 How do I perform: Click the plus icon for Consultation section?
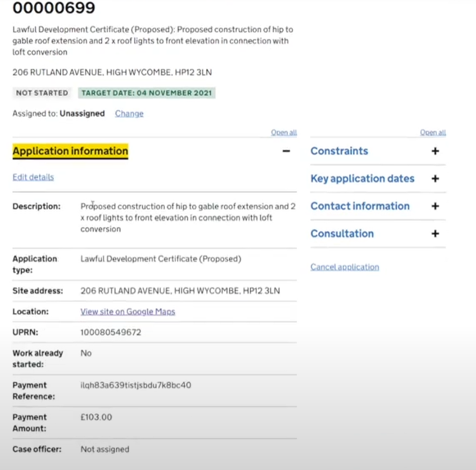[x=435, y=234]
